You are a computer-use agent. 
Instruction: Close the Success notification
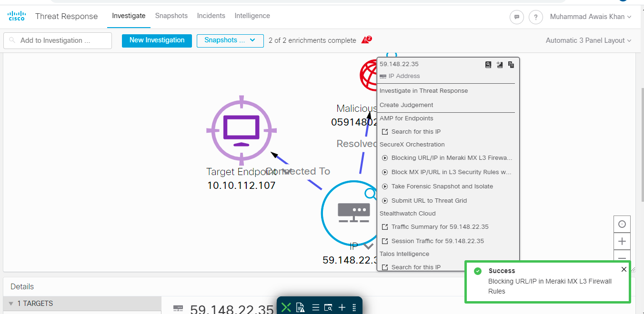[x=624, y=270]
